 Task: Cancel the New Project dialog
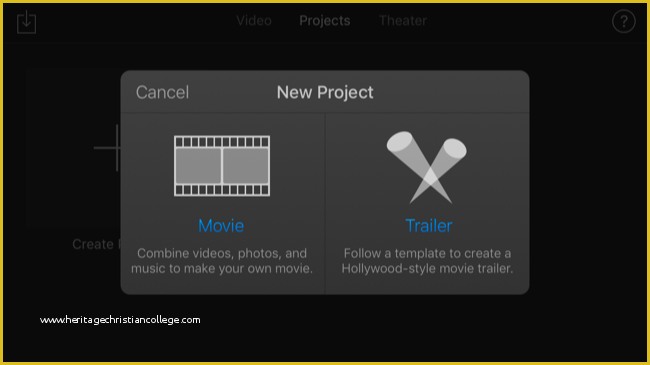tap(162, 92)
